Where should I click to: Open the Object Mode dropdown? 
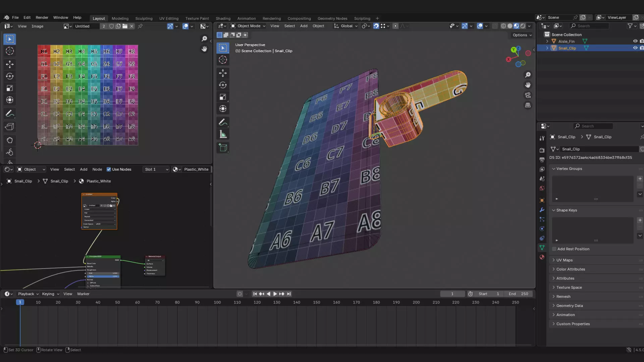click(248, 26)
